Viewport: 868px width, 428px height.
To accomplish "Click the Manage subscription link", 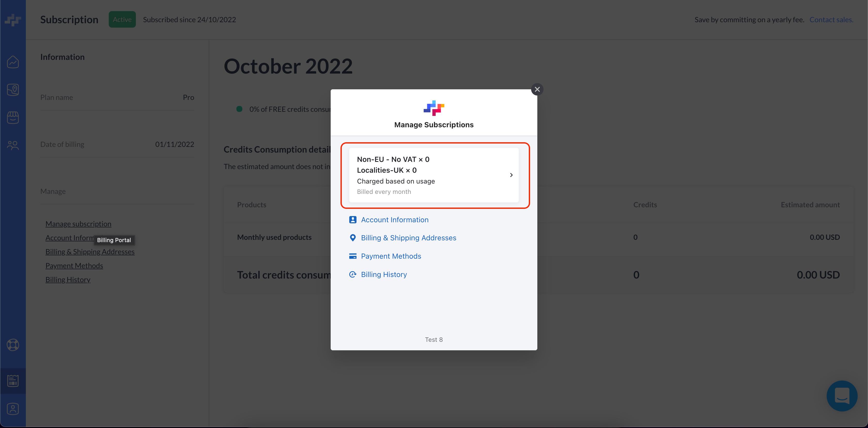I will coord(78,224).
